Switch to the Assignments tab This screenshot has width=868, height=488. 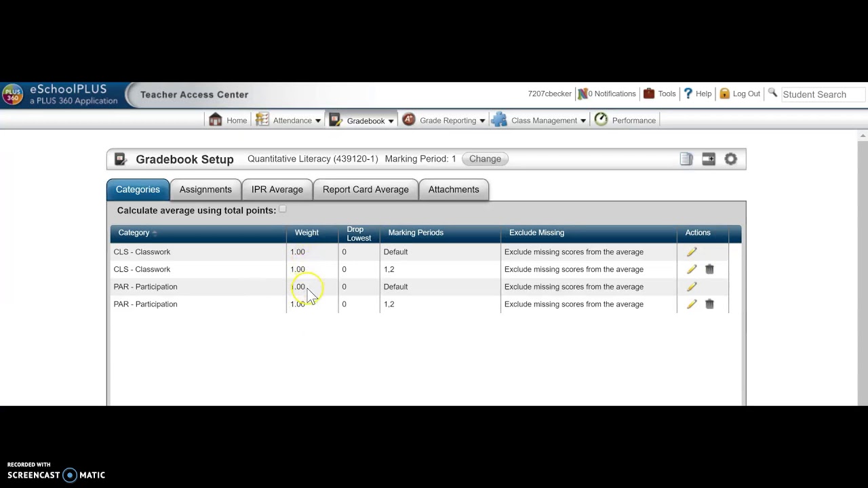(205, 190)
